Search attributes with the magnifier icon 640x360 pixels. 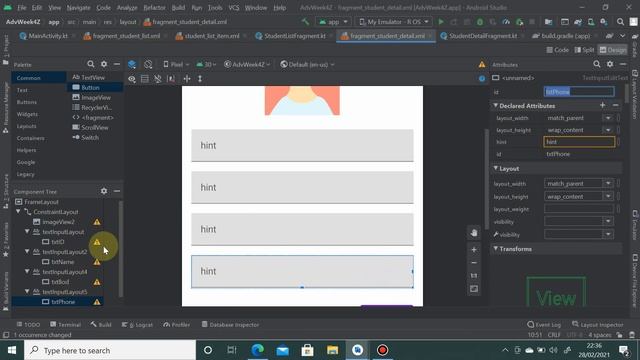[x=597, y=64]
